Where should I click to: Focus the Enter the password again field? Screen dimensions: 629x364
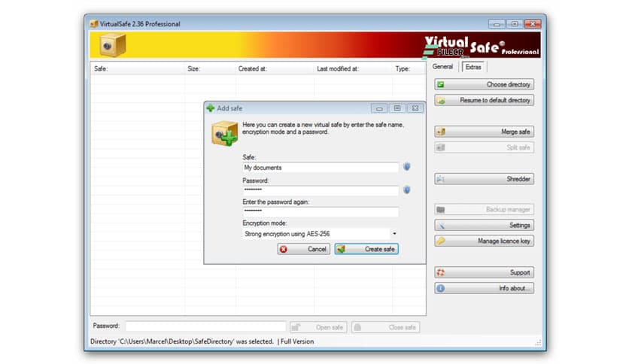pos(321,211)
